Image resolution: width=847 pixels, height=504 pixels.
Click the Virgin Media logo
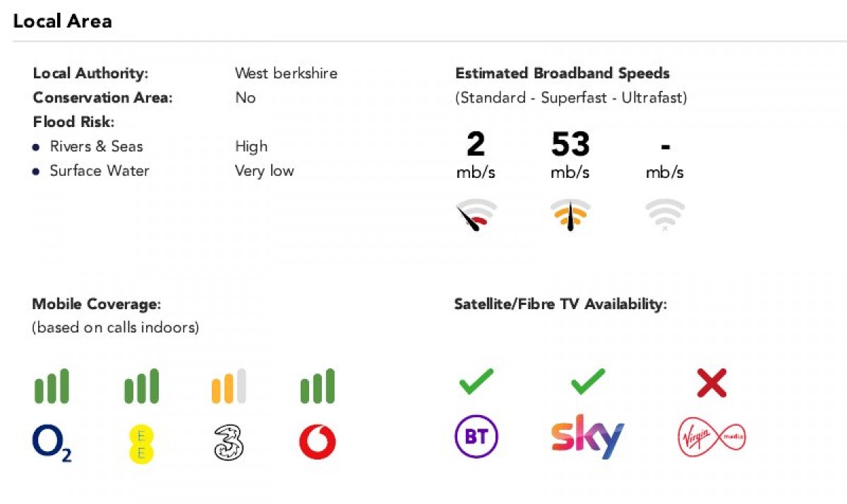[x=711, y=437]
